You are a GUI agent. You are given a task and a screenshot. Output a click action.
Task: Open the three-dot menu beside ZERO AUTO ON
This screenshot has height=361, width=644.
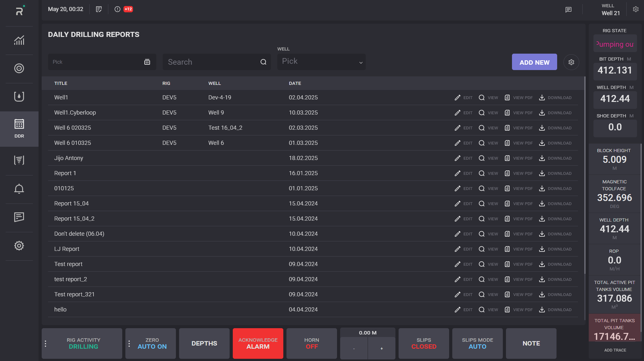[129, 344]
